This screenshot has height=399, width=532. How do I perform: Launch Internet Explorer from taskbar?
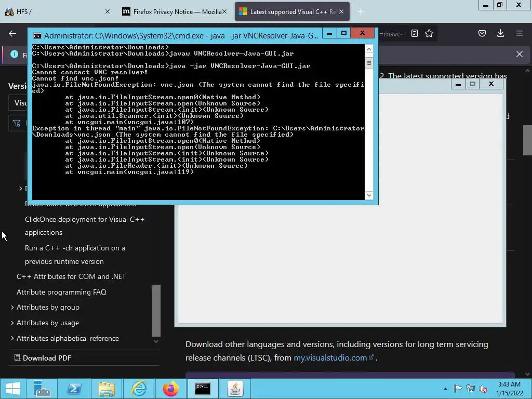pos(139,389)
